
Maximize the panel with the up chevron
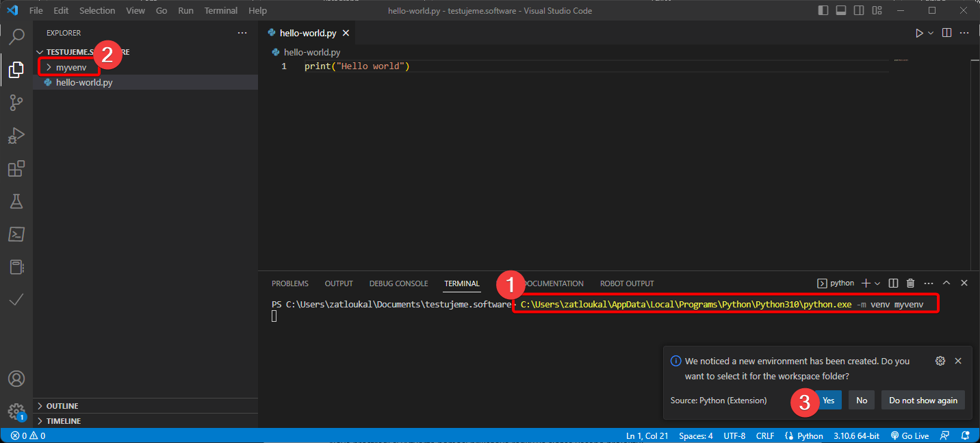pyautogui.click(x=946, y=283)
